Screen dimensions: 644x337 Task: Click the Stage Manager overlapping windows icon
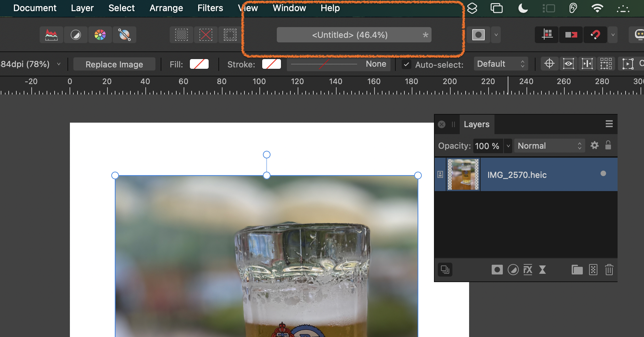497,8
